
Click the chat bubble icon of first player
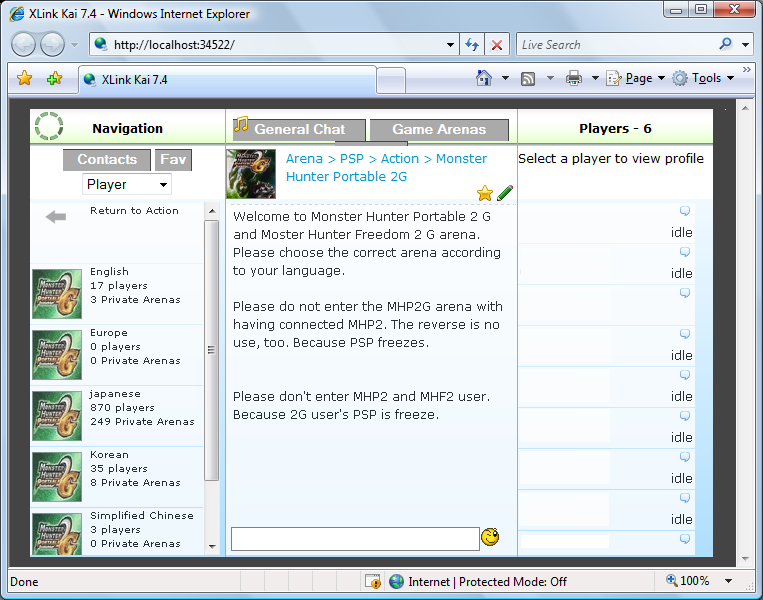685,211
